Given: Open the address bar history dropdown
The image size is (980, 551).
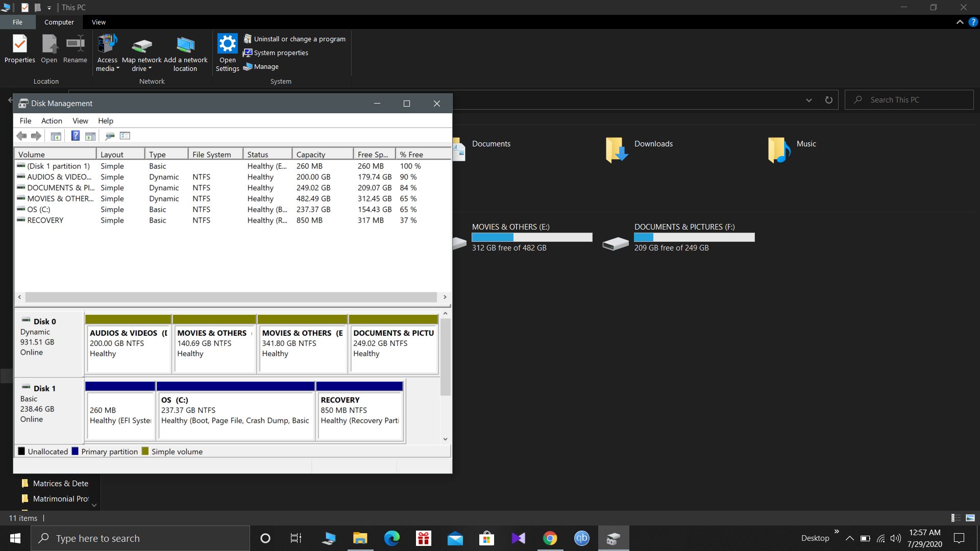Looking at the screenshot, I should click(809, 100).
